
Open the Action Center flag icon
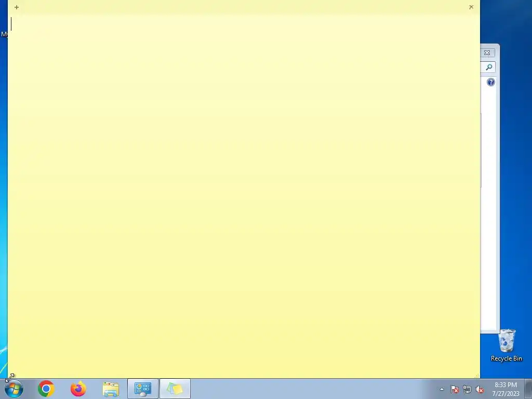[x=455, y=389]
